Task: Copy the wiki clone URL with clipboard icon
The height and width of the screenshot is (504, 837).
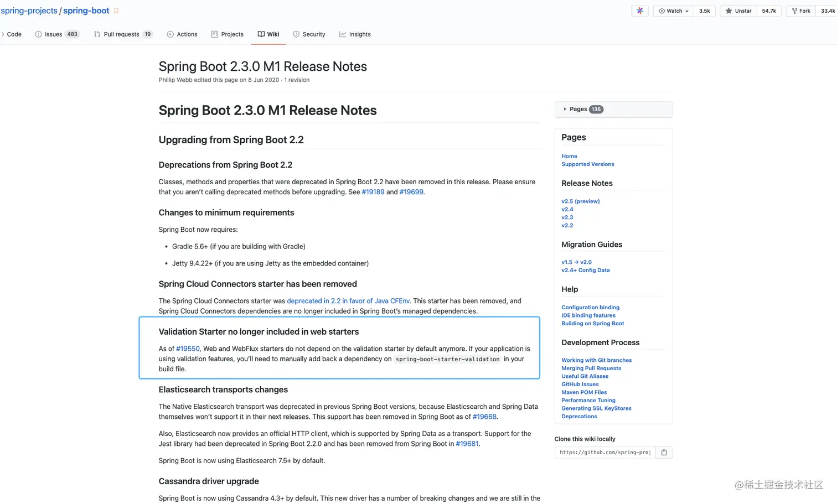Action: click(664, 453)
